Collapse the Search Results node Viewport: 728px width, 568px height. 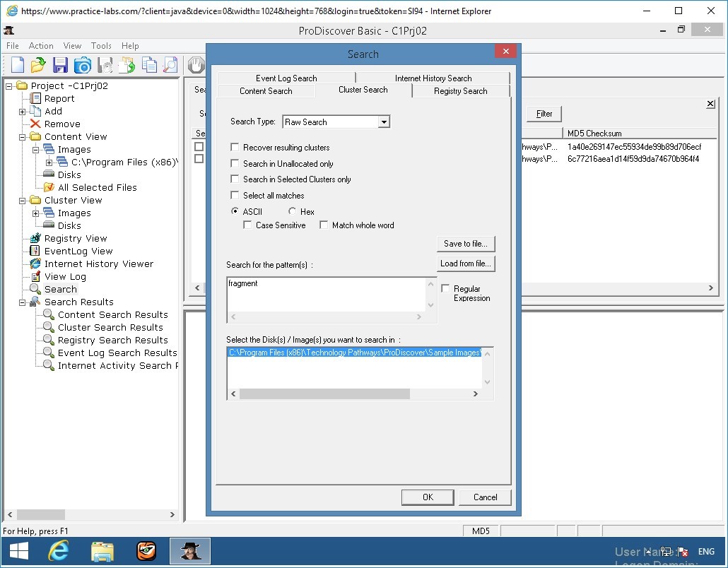tap(23, 302)
